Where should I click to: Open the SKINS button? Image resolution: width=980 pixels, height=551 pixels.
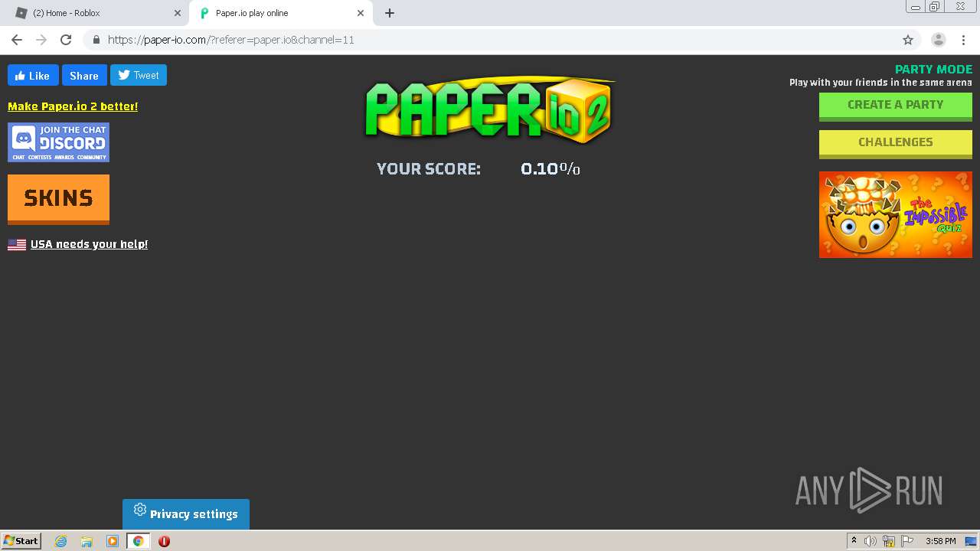tap(58, 199)
